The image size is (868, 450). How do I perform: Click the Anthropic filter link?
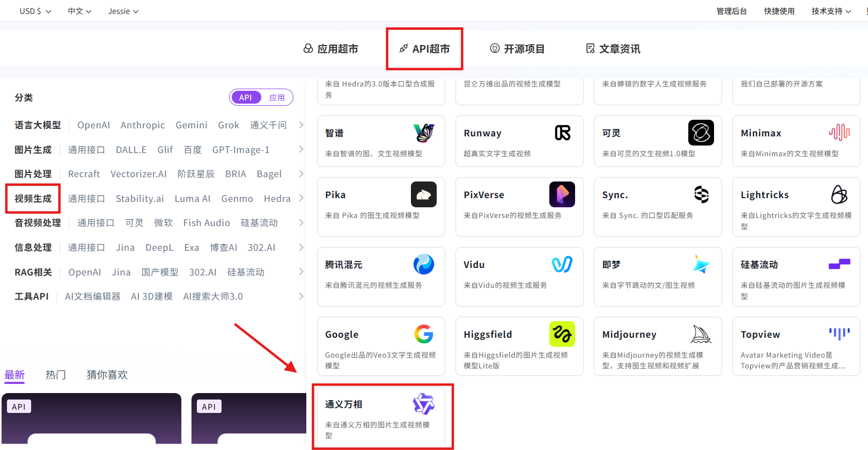click(x=143, y=125)
